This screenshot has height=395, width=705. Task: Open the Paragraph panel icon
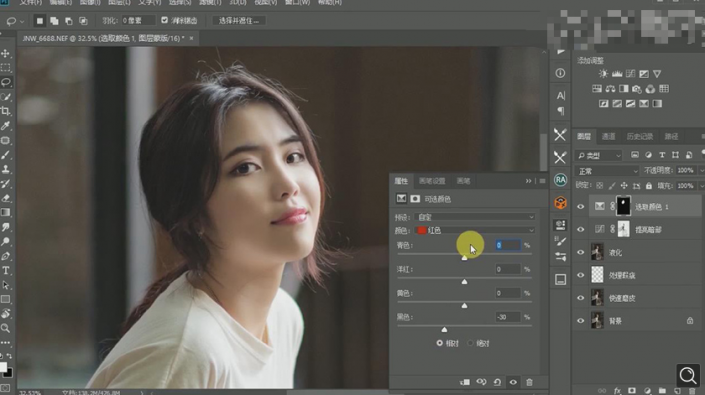pos(560,111)
